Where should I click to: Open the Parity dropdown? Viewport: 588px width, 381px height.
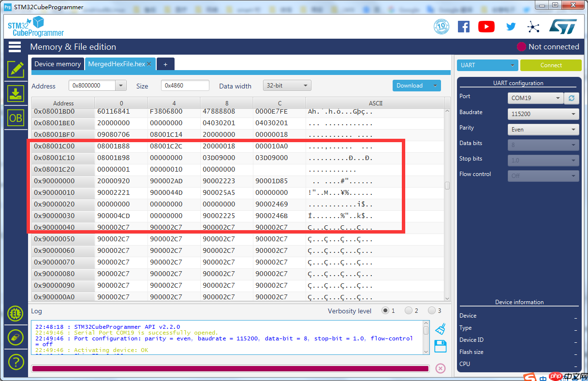click(543, 129)
